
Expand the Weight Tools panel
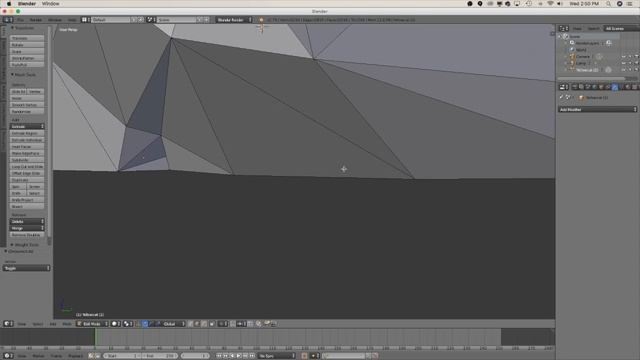[x=25, y=245]
